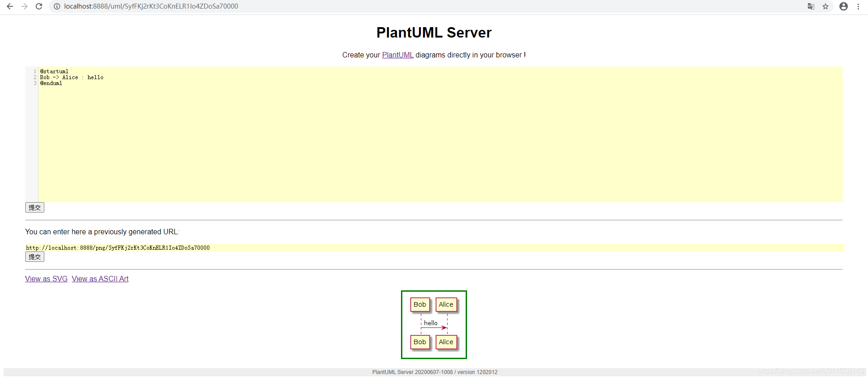Image resolution: width=868 pixels, height=379 pixels.
Task: Open View as SVG link
Action: (x=46, y=279)
